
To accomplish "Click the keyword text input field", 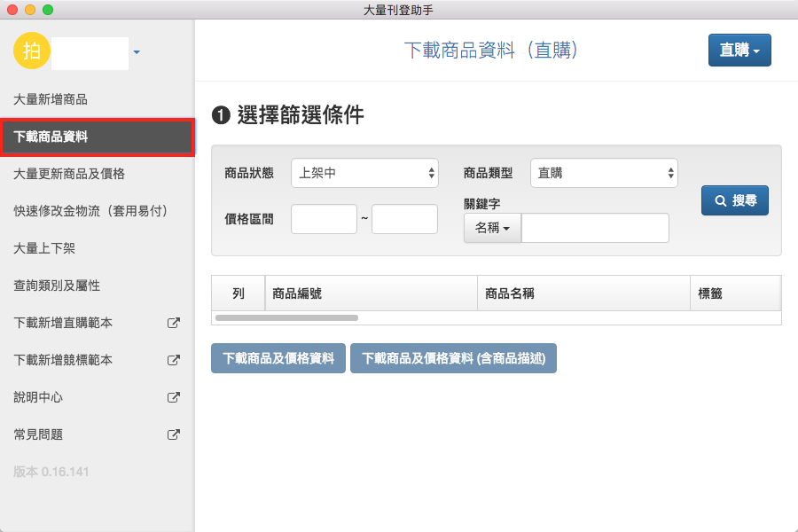I will coord(595,228).
